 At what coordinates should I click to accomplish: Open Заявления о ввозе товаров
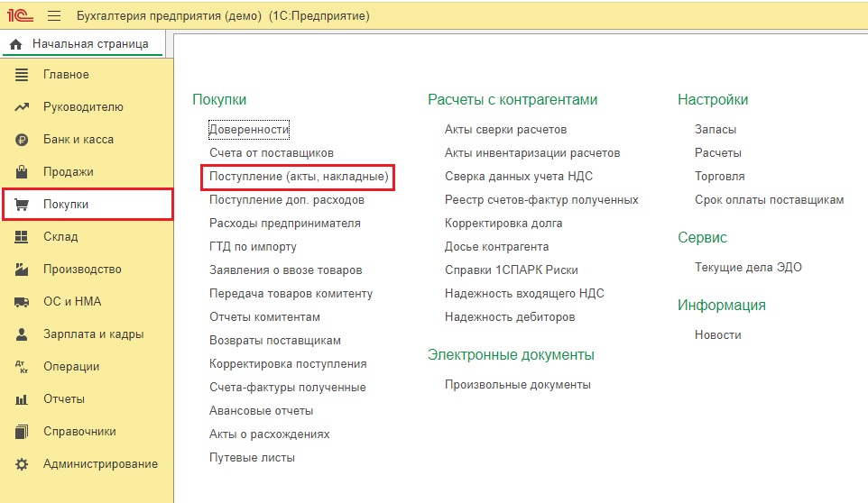pyautogui.click(x=285, y=270)
